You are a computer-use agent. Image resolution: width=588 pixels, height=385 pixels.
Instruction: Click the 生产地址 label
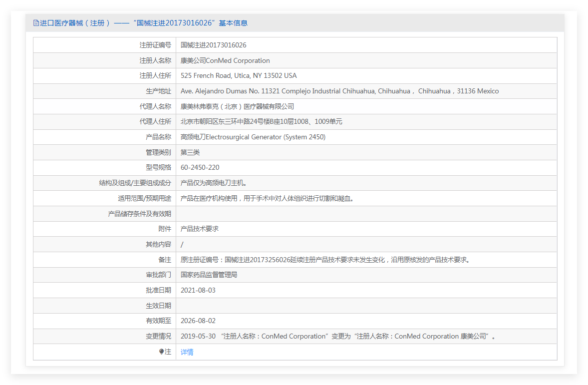coord(158,91)
